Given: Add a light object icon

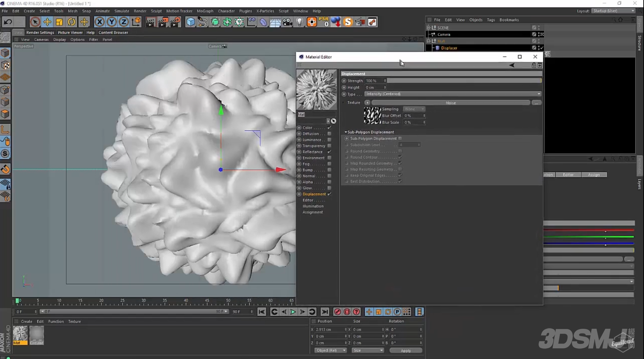Looking at the screenshot, I should coord(299,22).
